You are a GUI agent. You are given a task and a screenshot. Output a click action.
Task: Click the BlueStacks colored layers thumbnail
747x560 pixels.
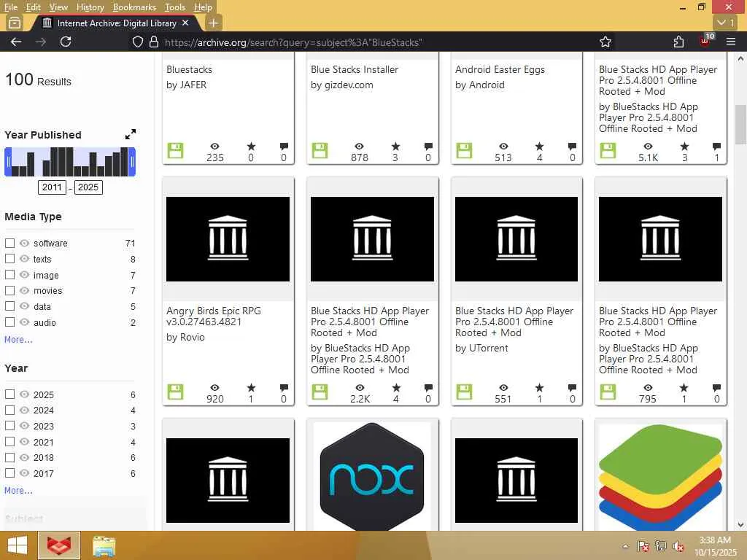pyautogui.click(x=660, y=476)
